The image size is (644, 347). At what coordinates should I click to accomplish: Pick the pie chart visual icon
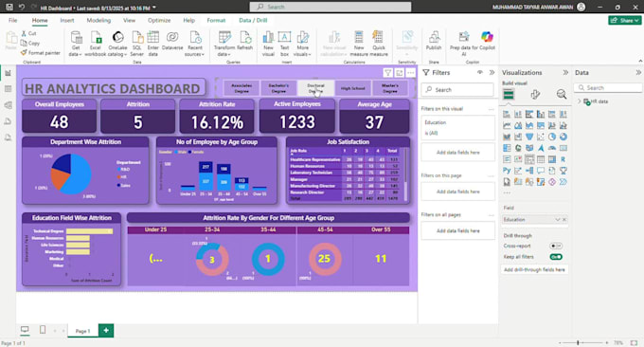click(551, 137)
